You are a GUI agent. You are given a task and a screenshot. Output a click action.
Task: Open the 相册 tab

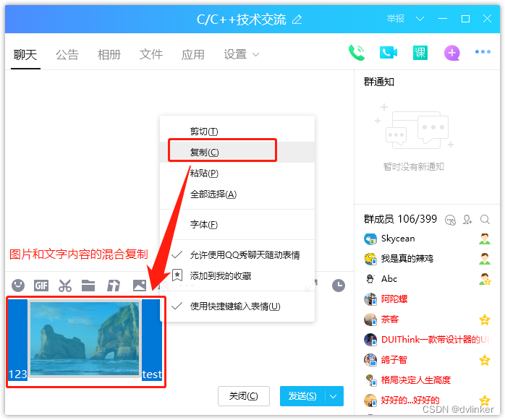[109, 55]
